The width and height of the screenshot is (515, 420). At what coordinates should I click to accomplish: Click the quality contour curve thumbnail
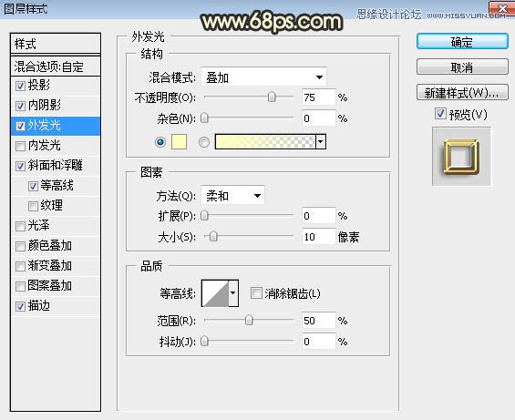pos(215,293)
